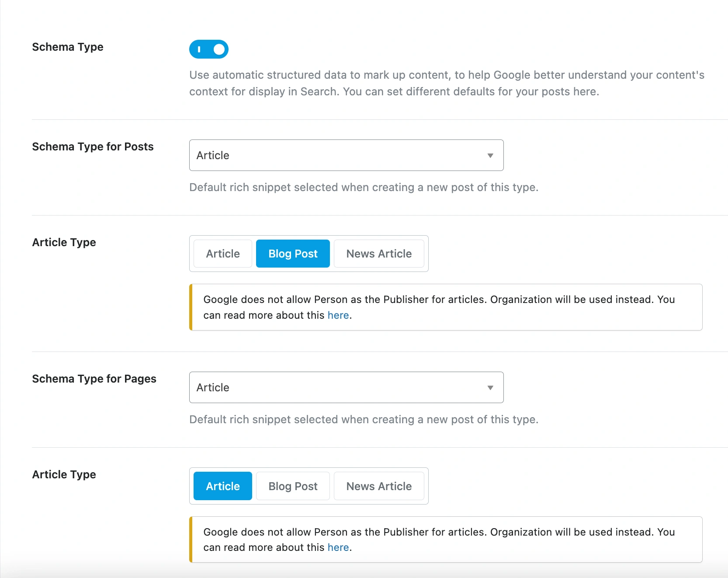Click the "Schema Type for Posts" label

click(x=93, y=146)
